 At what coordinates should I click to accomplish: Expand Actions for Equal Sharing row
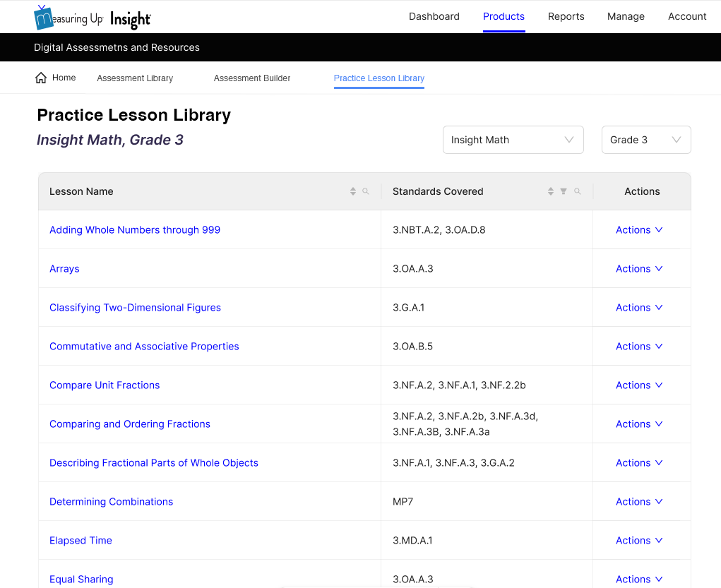(639, 580)
